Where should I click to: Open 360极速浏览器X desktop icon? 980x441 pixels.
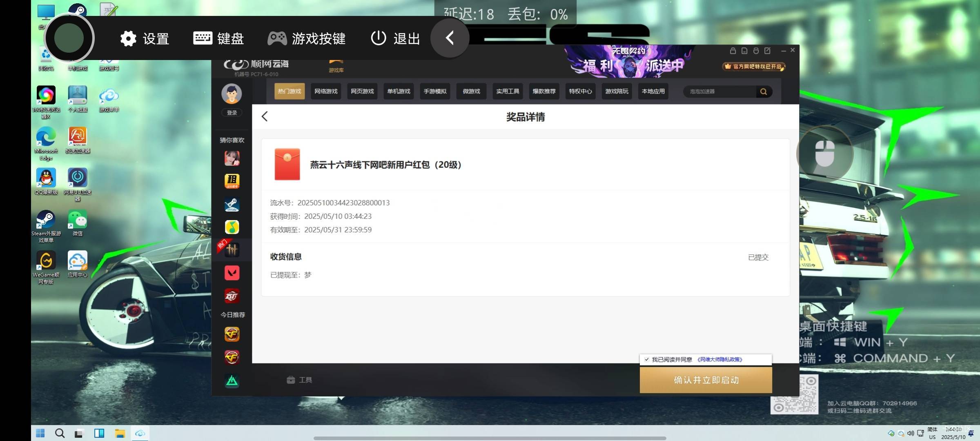click(x=46, y=102)
